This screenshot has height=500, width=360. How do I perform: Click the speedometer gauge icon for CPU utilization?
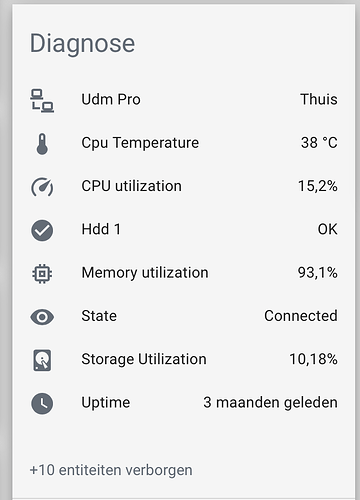tap(42, 187)
